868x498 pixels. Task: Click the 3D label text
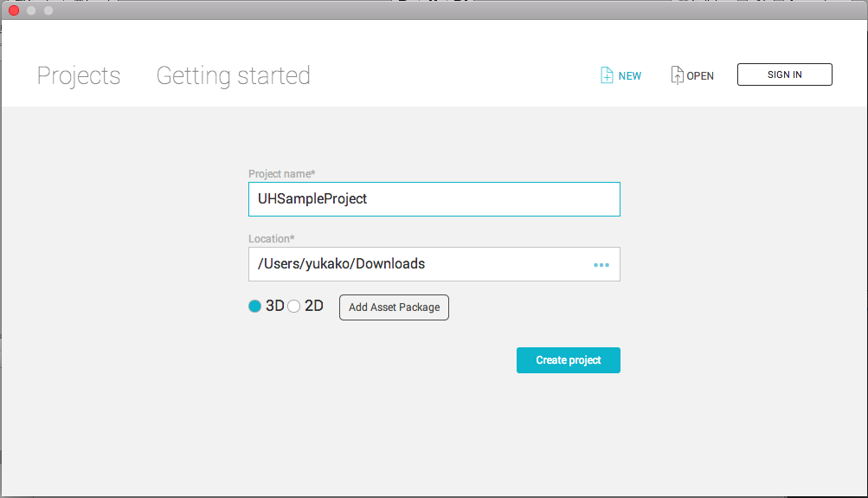(x=275, y=306)
